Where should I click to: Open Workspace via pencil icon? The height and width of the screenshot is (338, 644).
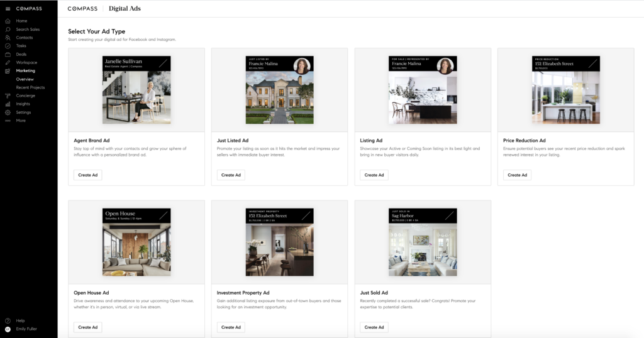click(x=8, y=63)
